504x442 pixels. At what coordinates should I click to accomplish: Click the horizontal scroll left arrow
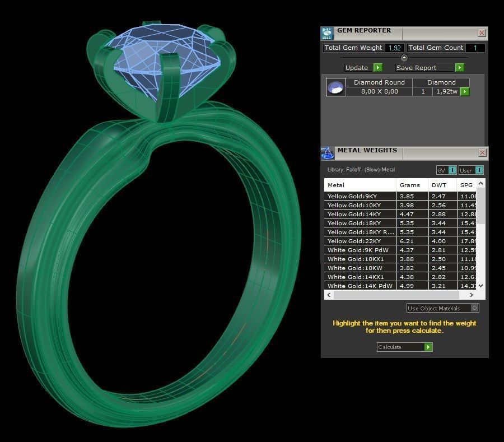click(x=329, y=295)
